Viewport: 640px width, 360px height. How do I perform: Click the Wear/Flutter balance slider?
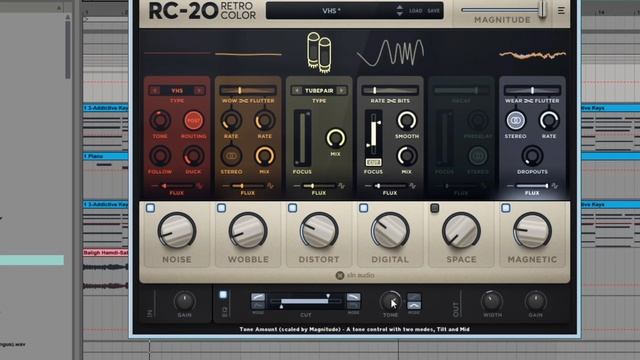[x=532, y=91]
